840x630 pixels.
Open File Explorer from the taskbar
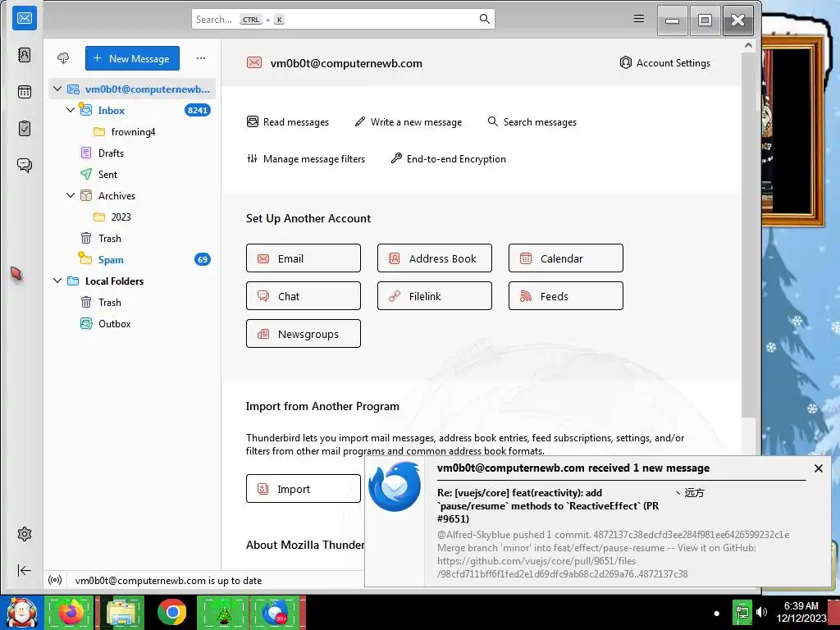click(121, 612)
